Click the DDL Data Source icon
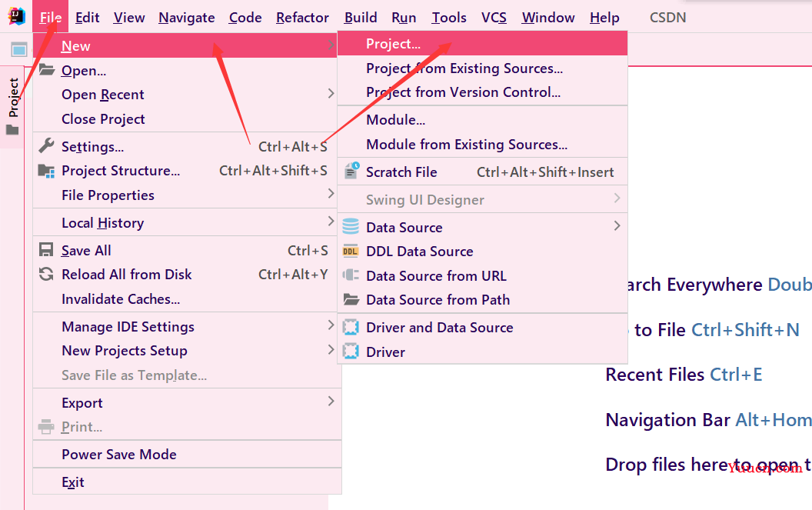812x510 pixels. coord(351,252)
